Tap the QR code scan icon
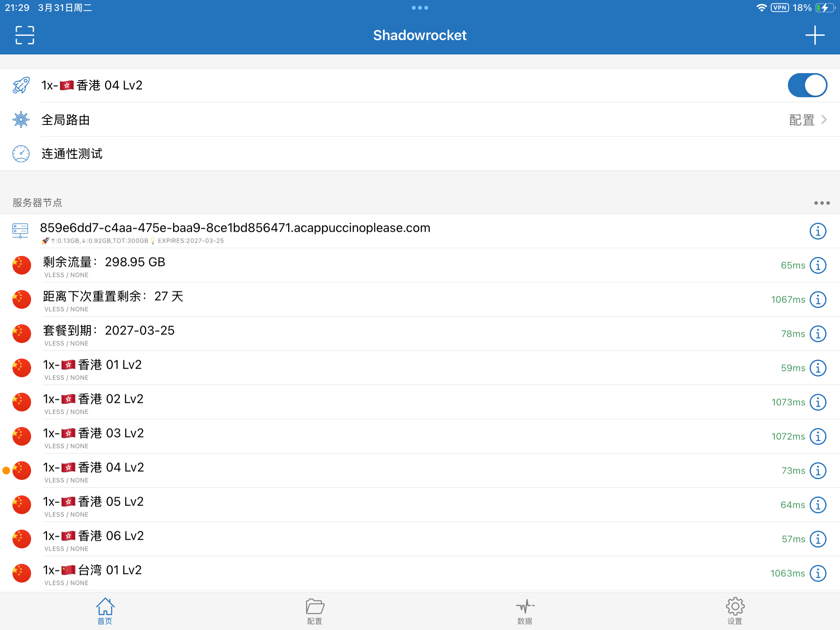The height and width of the screenshot is (630, 840). [x=25, y=35]
